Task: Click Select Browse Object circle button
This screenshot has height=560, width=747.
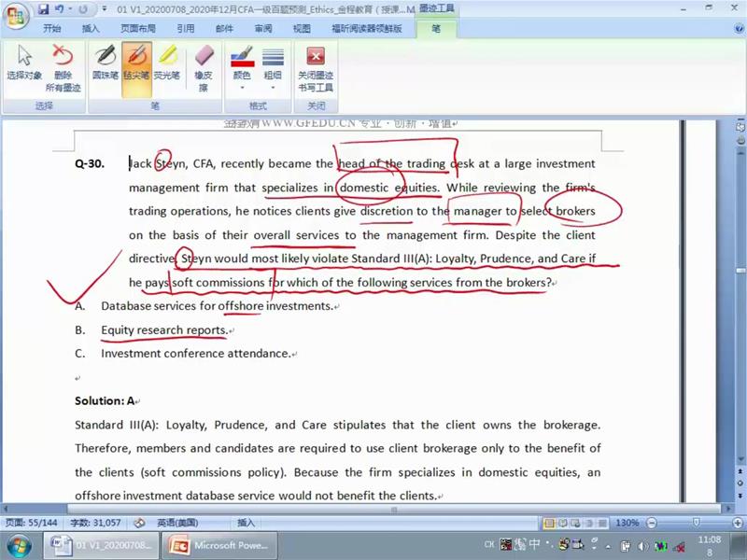Action: coord(740,483)
